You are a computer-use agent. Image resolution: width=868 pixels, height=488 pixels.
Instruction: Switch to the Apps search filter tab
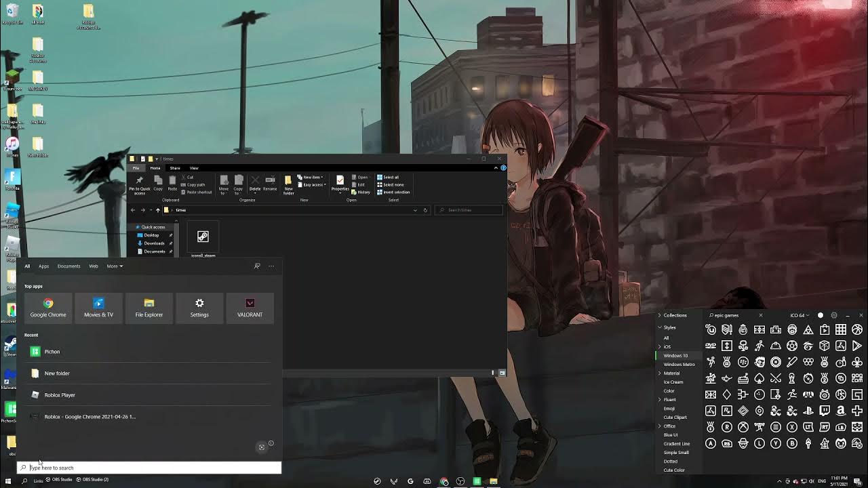(x=43, y=266)
